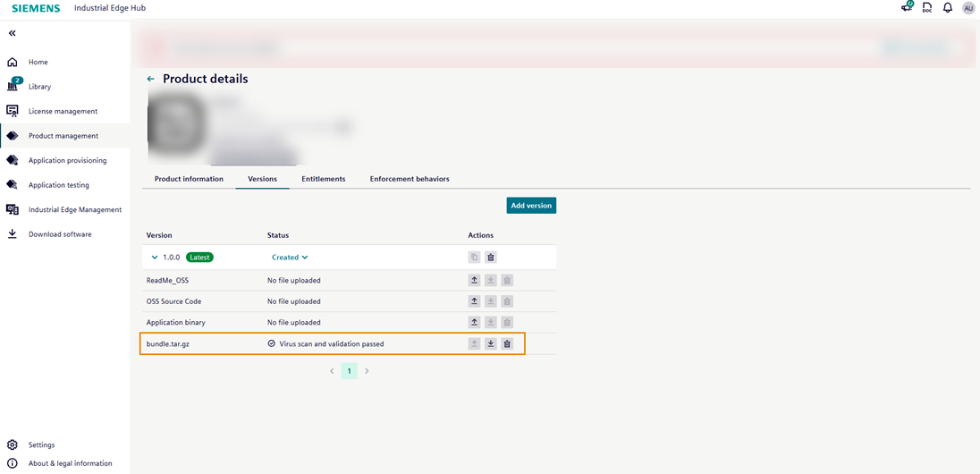
Task: Open the AU user avatar
Action: tap(968, 8)
